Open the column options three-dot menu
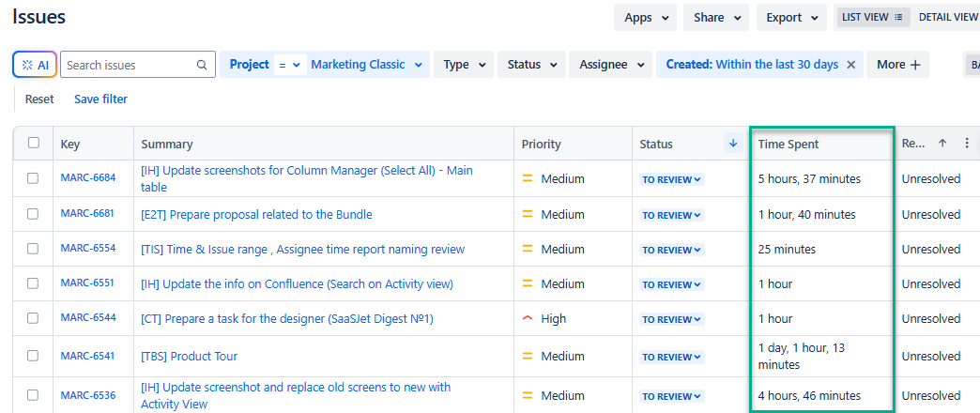Image resolution: width=980 pixels, height=413 pixels. (x=967, y=143)
